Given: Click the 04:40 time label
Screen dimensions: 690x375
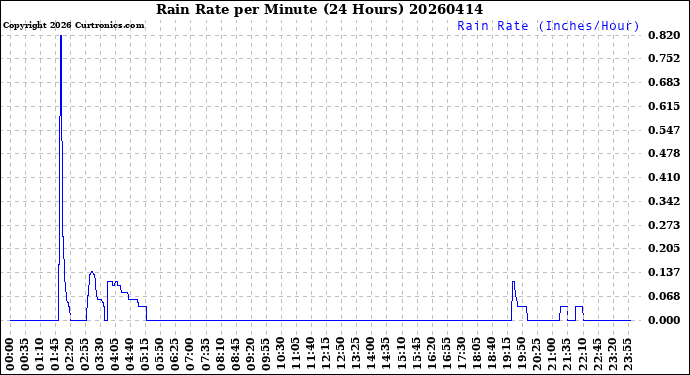Looking at the screenshot, I should [131, 355].
